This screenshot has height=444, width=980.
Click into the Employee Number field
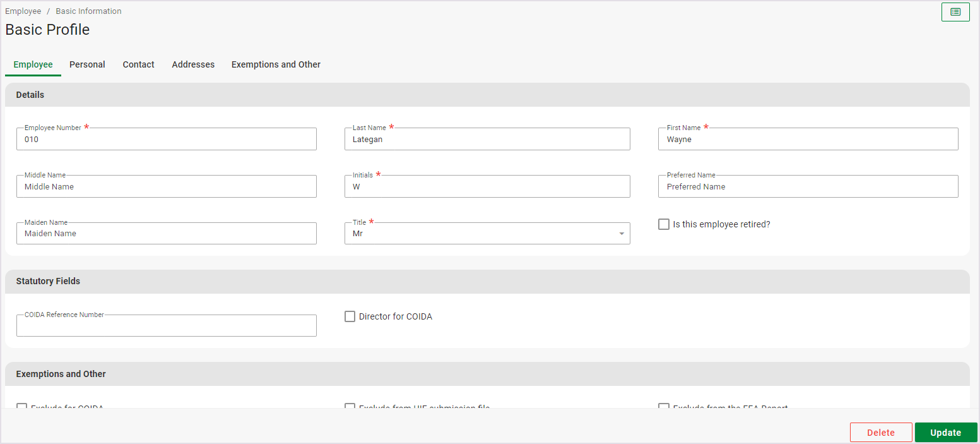pyautogui.click(x=166, y=140)
